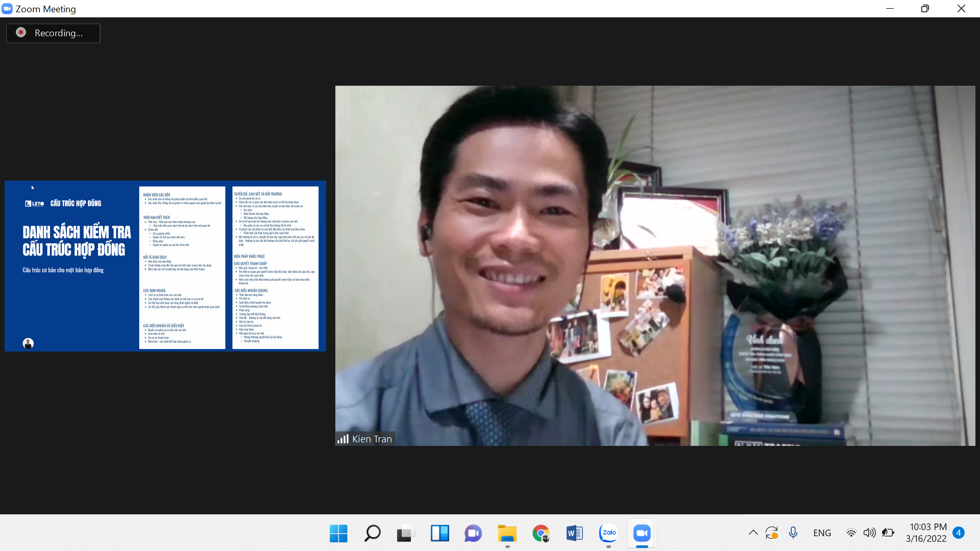
Task: Click the red recording dot icon
Action: tap(21, 33)
